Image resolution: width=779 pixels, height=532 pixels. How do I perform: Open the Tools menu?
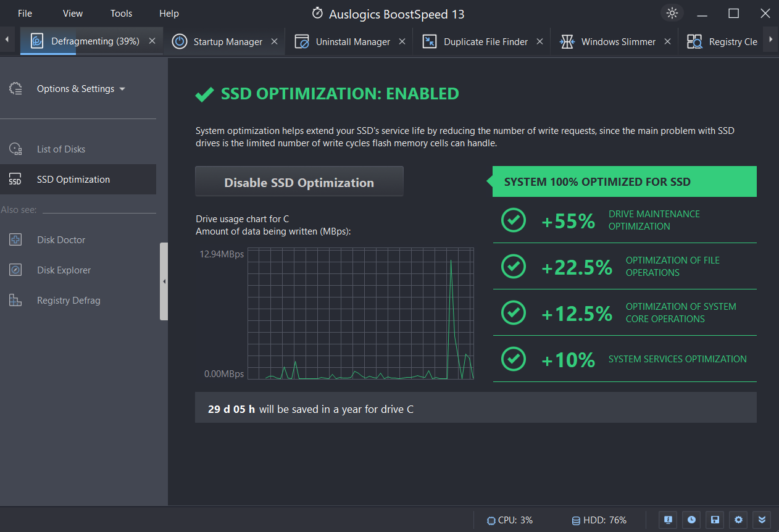(x=121, y=14)
